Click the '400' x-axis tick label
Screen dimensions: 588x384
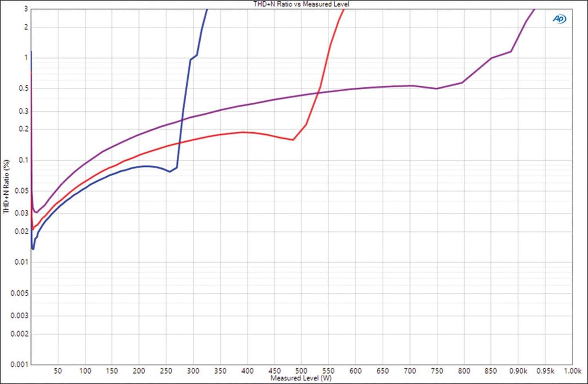tap(247, 371)
